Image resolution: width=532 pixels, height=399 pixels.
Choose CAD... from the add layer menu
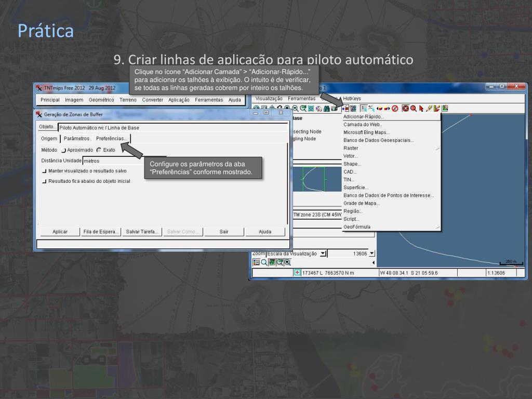[x=392, y=171]
